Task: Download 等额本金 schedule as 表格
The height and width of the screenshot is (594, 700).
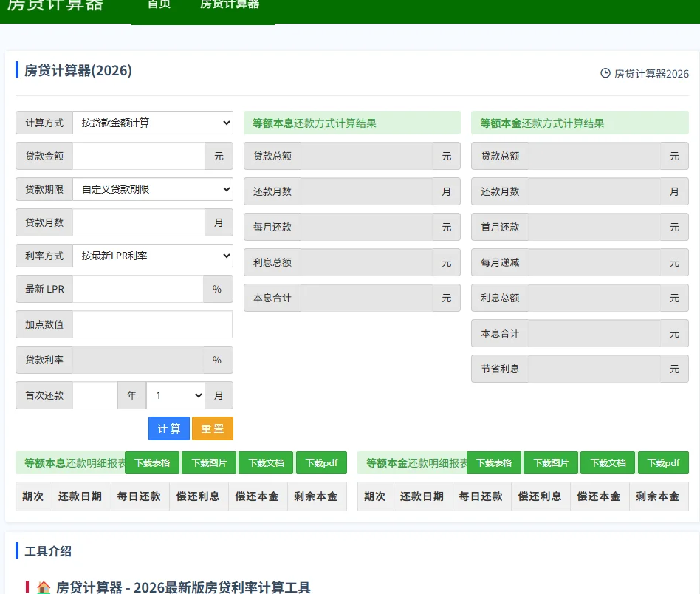Action: tap(494, 462)
